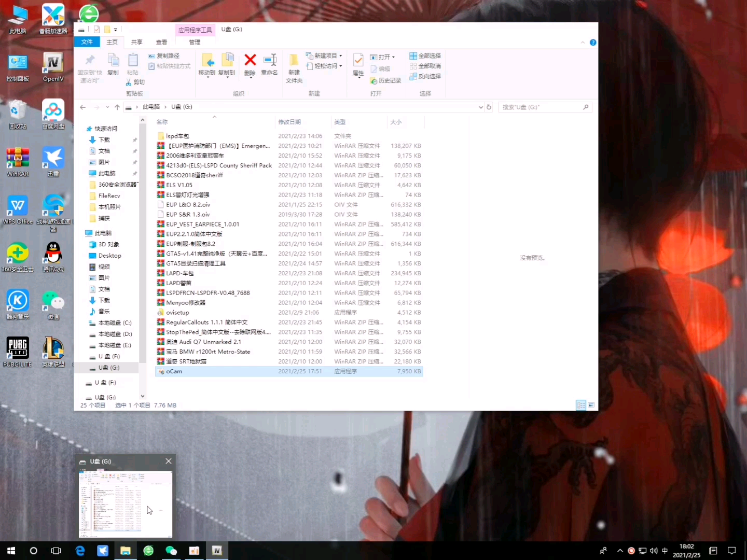
Task: Click 全部取消 in the ribbon
Action: (x=425, y=66)
